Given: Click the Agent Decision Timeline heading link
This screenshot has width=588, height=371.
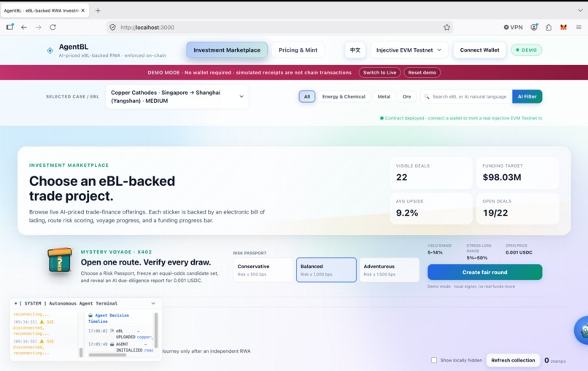Looking at the screenshot, I should [x=109, y=319].
